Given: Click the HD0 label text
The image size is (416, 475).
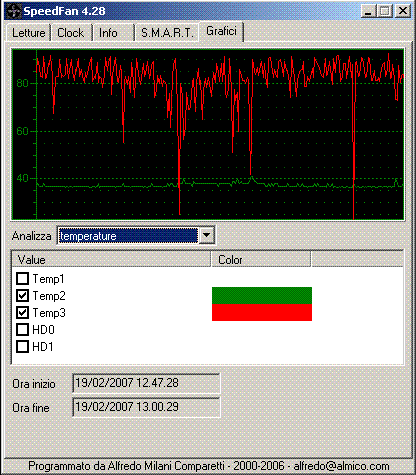Looking at the screenshot, I should (x=43, y=330).
